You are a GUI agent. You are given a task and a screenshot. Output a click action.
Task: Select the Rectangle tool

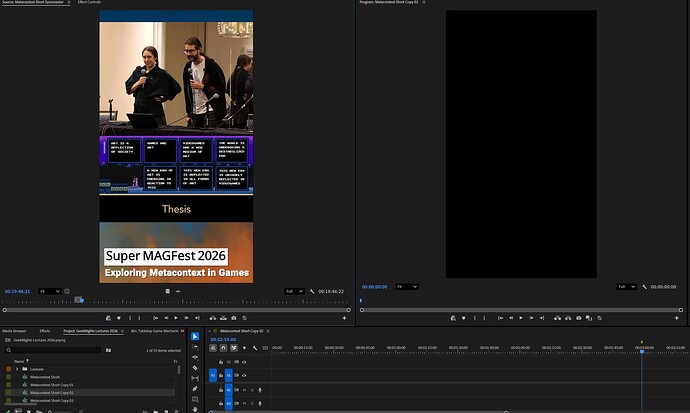(x=195, y=399)
